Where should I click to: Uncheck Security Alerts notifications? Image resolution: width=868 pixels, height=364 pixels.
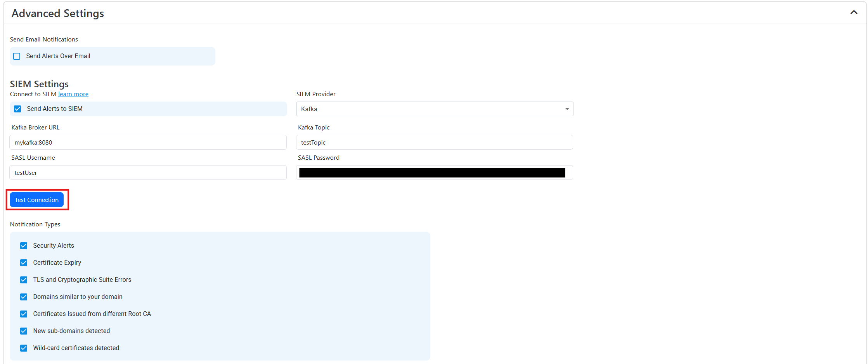[x=24, y=245]
